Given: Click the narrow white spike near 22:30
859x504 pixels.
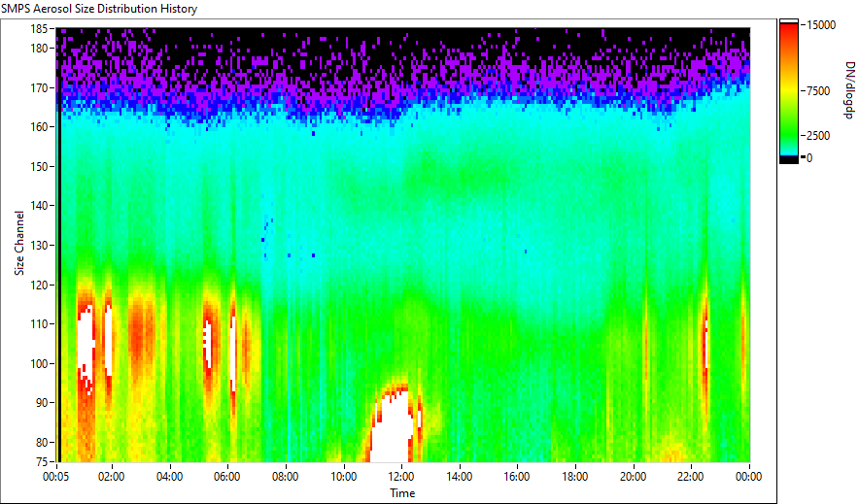Looking at the screenshot, I should 706,345.
